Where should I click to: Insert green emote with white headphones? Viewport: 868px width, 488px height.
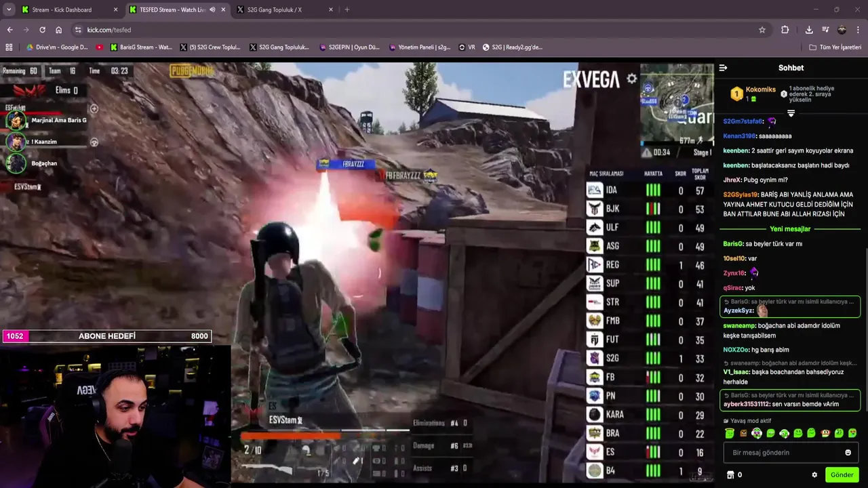click(784, 433)
